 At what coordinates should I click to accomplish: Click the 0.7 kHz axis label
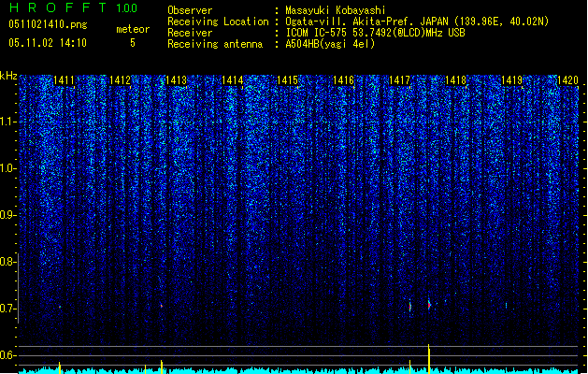pos(8,309)
